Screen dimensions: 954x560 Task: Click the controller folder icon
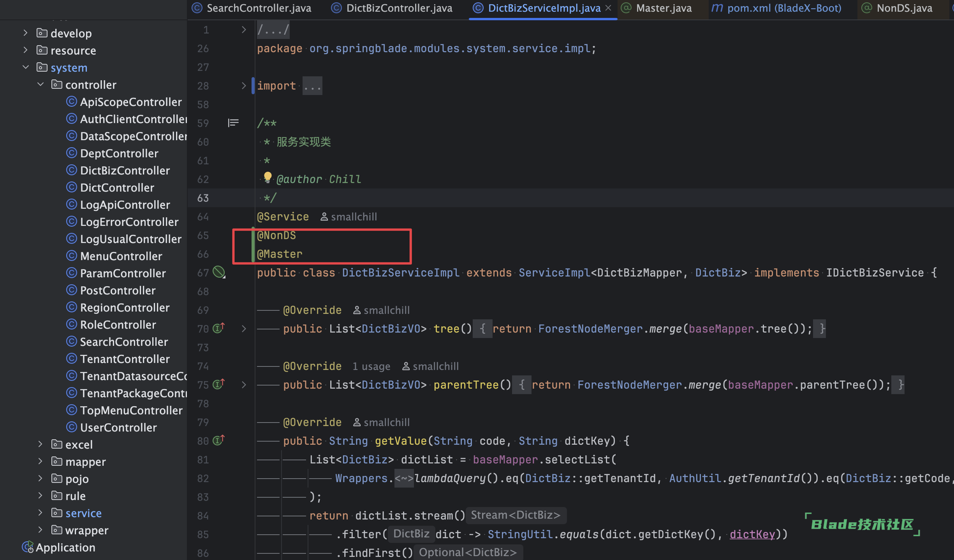pyautogui.click(x=56, y=84)
